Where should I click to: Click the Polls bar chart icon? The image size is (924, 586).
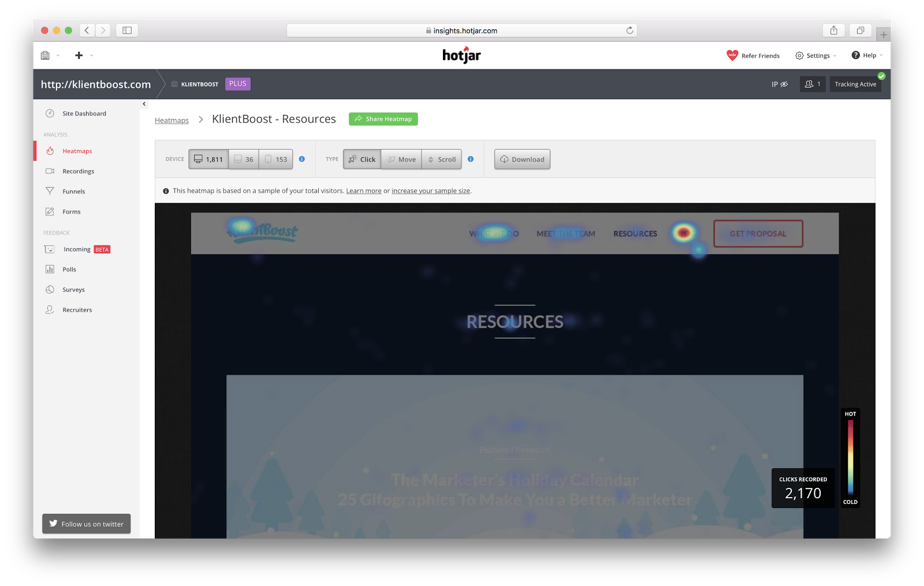50,270
